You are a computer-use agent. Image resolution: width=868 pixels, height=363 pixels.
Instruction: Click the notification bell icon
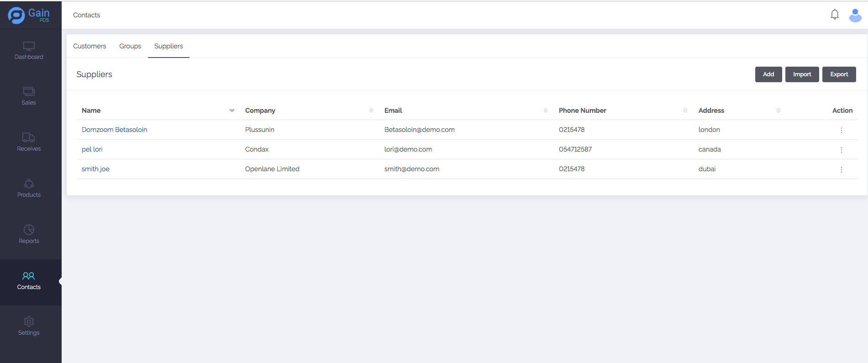pos(834,15)
